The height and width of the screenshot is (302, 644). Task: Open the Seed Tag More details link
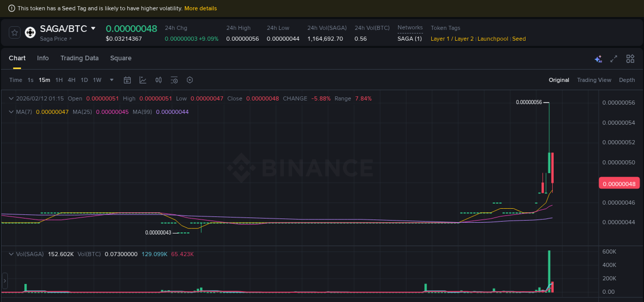click(x=200, y=8)
